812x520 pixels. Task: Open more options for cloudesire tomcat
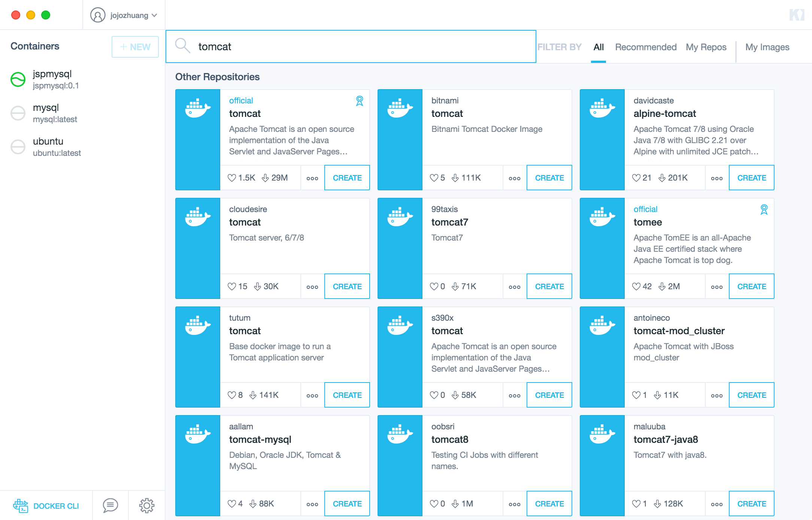[x=312, y=287]
